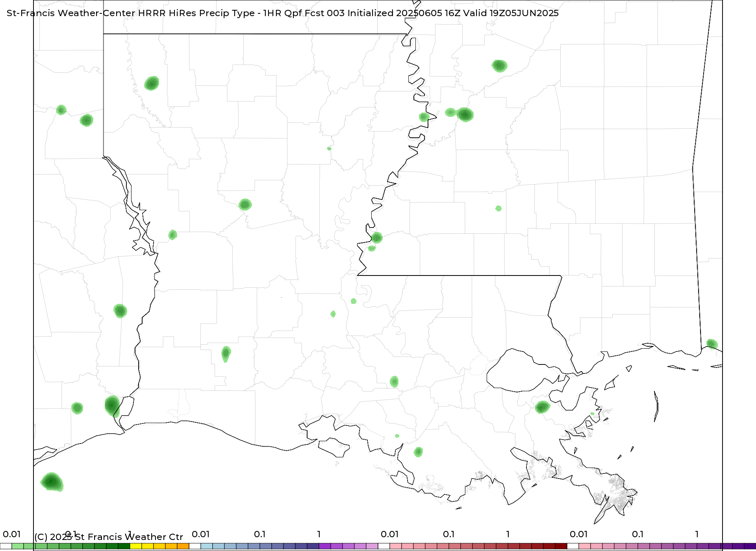This screenshot has width=756, height=551.
Task: Click the 1 label above the red scale
Action: tap(508, 534)
